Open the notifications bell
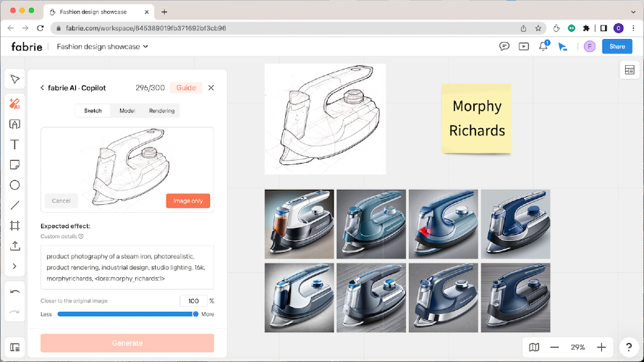The width and height of the screenshot is (644, 362). point(543,46)
